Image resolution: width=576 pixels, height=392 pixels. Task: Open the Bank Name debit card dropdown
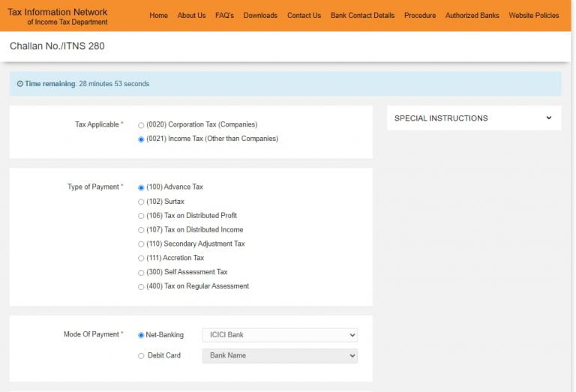click(280, 356)
